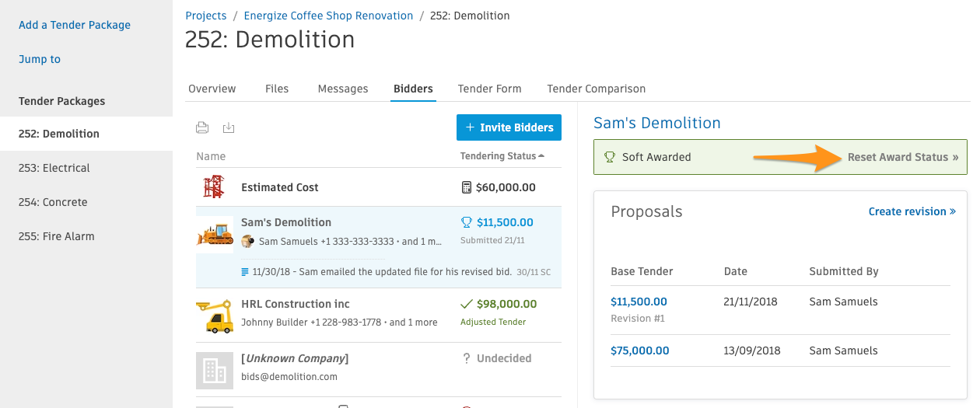Screen dimensions: 980x408
Task: Click the Estimated Cost tower icon
Action: coord(214,187)
